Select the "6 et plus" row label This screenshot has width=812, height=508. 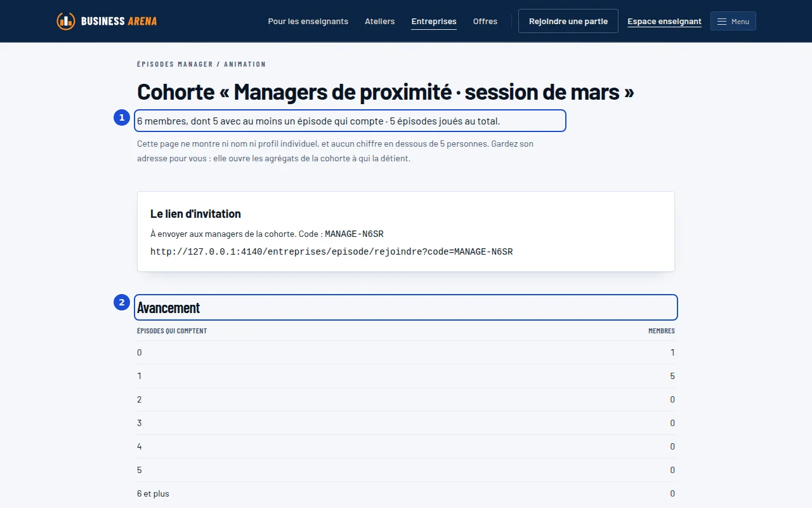(153, 493)
